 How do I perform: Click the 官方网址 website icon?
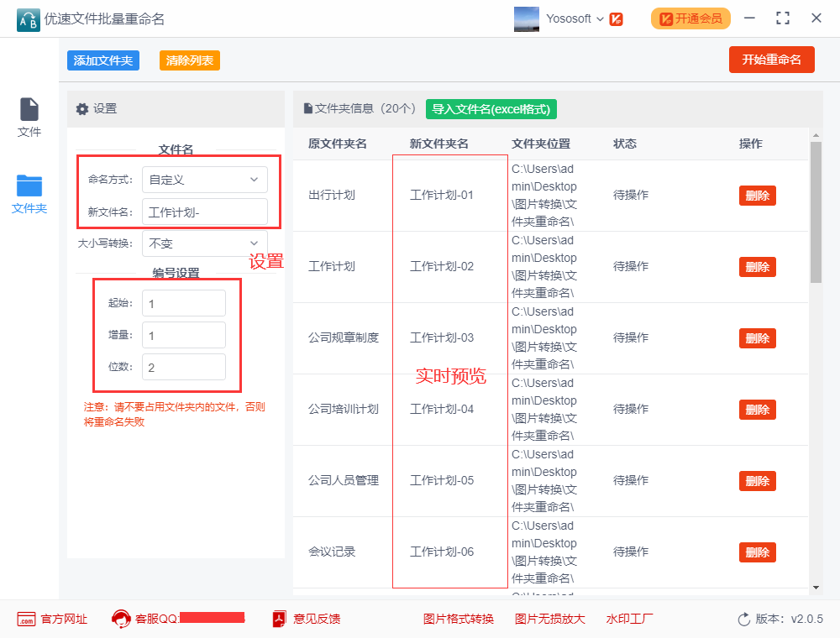click(x=26, y=620)
